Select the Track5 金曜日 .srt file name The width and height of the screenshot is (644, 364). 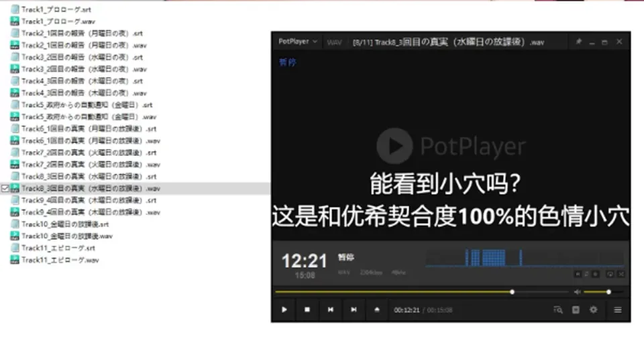87,105
